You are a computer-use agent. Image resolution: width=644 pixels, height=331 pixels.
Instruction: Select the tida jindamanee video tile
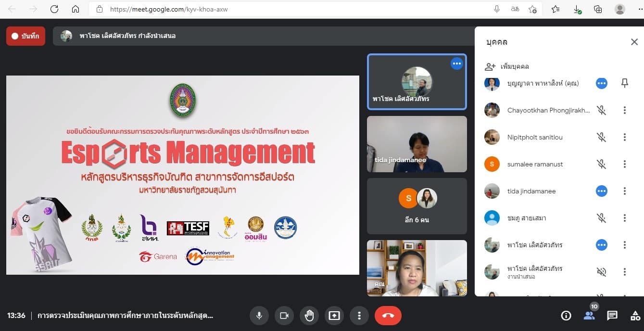coord(417,144)
